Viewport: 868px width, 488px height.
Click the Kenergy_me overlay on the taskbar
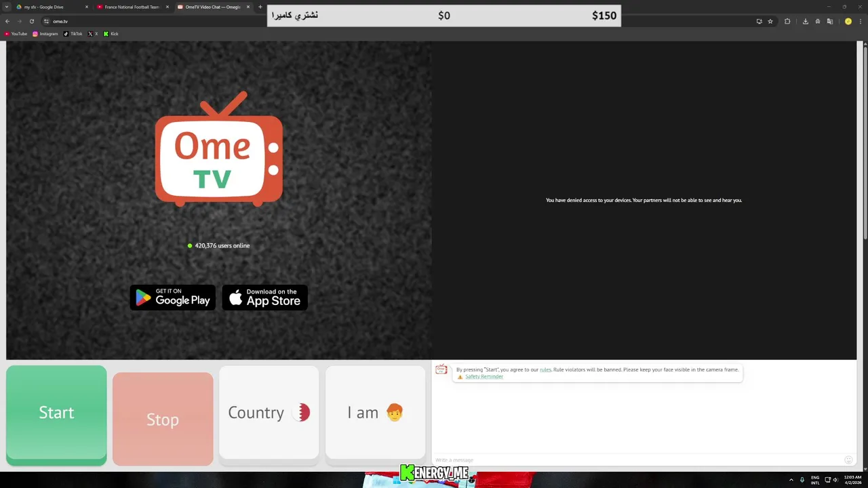coord(435,473)
